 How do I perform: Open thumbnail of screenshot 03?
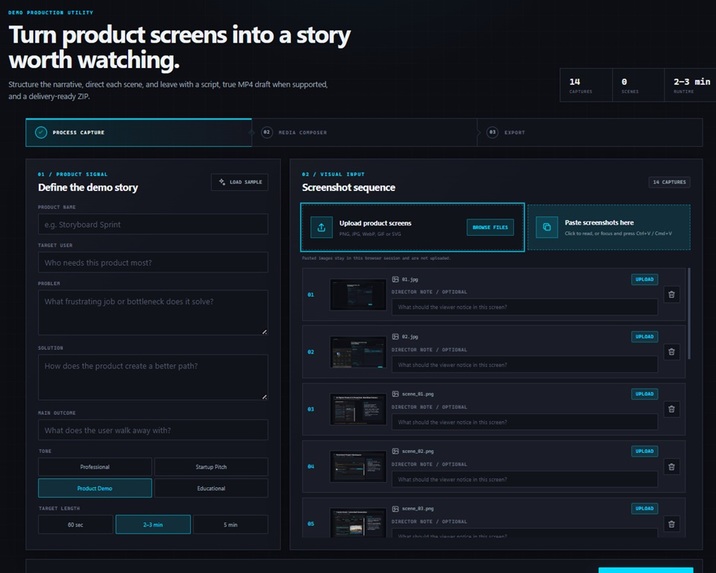358,409
